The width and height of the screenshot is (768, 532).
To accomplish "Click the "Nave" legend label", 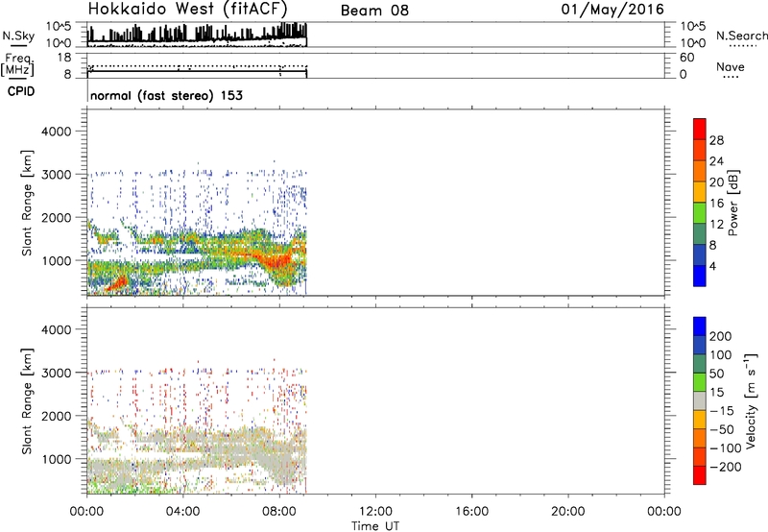I will (x=731, y=67).
